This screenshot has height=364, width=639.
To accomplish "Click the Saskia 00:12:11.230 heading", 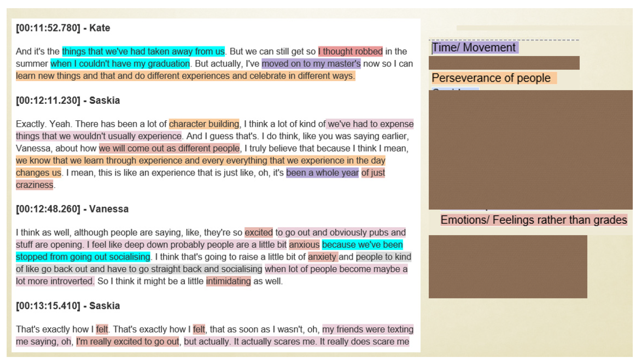I will (x=68, y=100).
